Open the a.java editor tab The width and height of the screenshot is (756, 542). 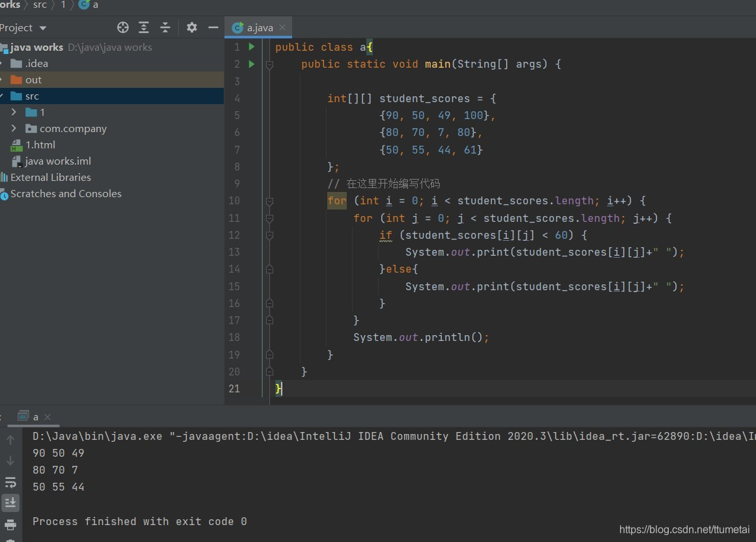tap(259, 27)
